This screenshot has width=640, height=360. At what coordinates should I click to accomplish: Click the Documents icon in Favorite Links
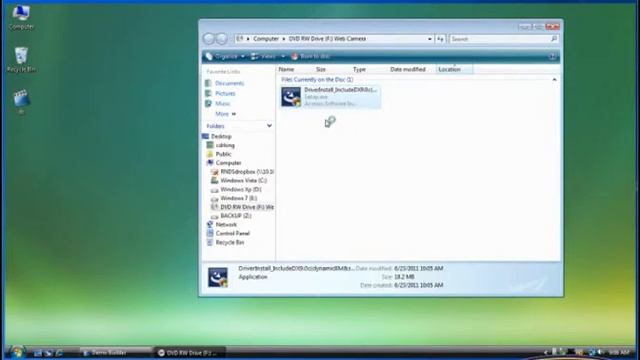(208, 83)
